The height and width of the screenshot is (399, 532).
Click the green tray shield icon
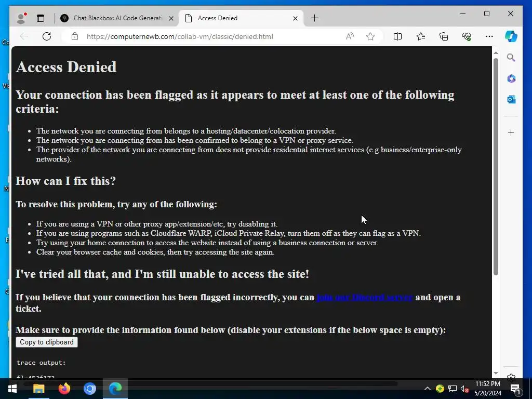point(440,389)
